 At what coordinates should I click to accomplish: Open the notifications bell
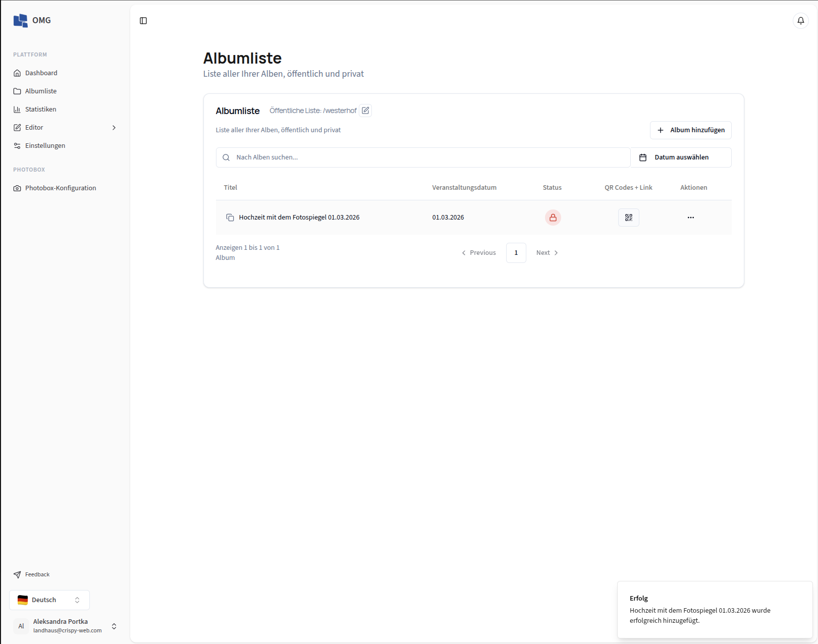[801, 21]
